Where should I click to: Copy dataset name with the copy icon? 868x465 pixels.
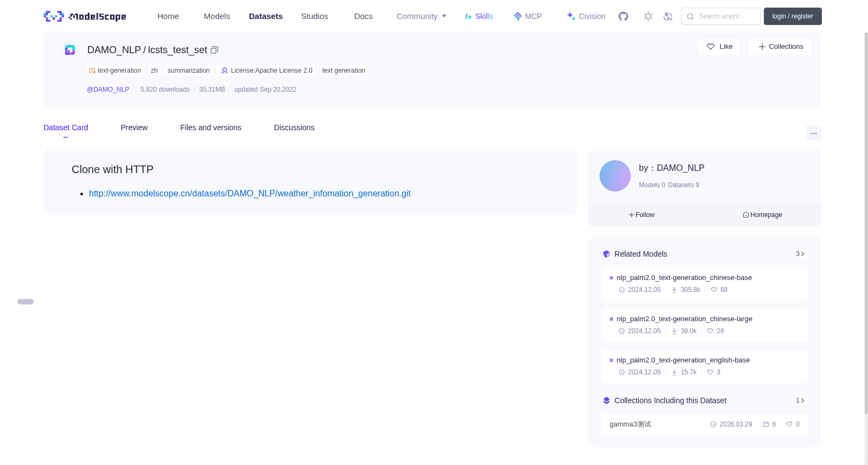point(214,50)
